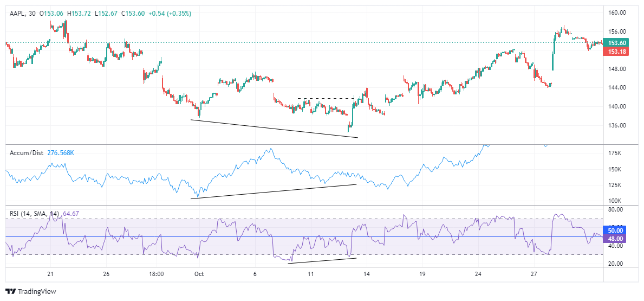Click the red 153.18 price tag
Viewport: 644px width, 301px height.
[617, 51]
